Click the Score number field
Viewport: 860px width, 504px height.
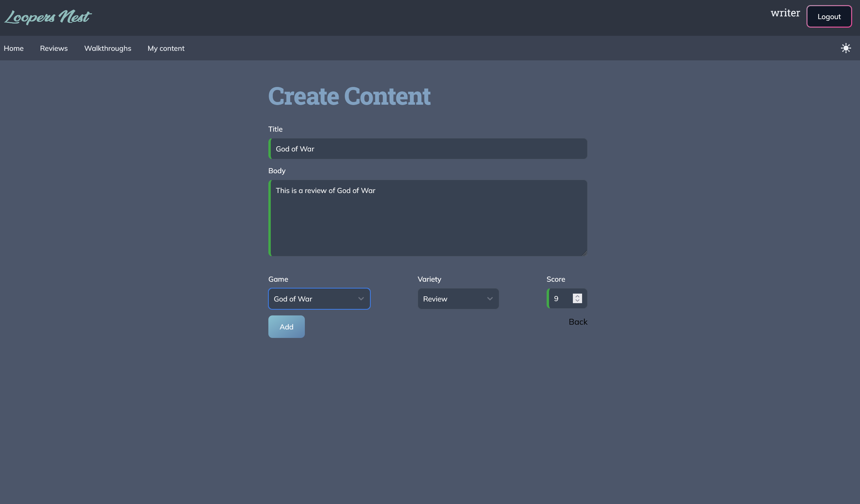click(560, 299)
